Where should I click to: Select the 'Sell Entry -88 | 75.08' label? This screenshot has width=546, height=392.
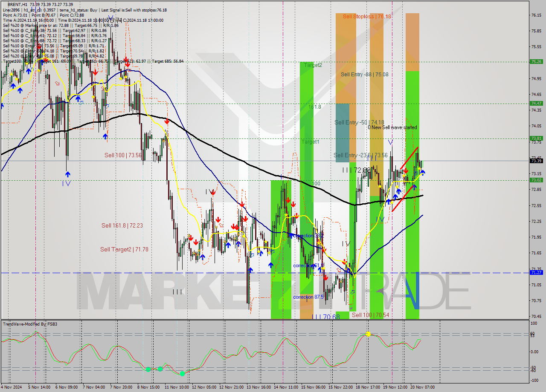pos(365,74)
